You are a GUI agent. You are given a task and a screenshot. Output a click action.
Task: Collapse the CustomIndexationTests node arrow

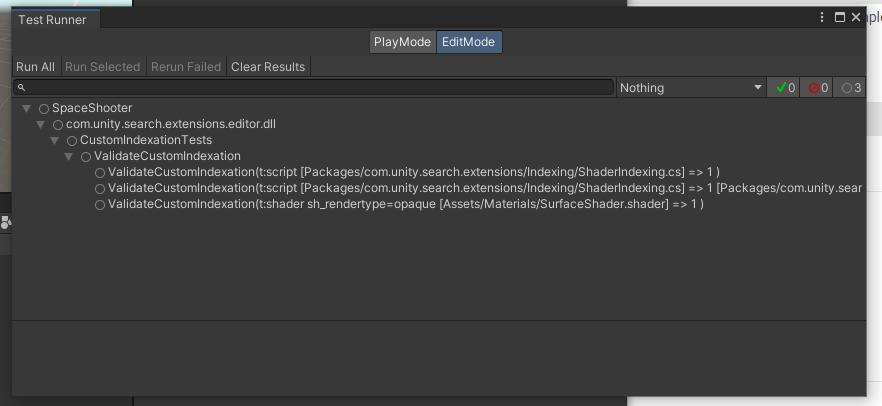click(x=54, y=140)
